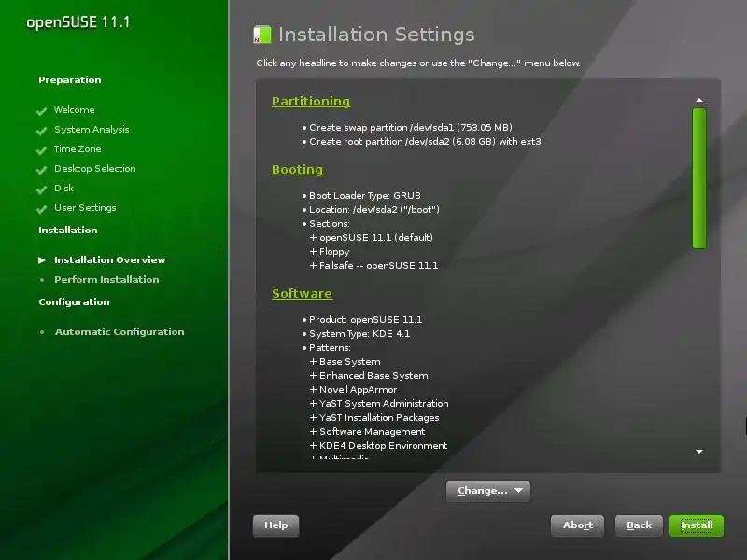Viewport: 747px width, 560px height.
Task: Click the Abort button
Action: [x=577, y=525]
